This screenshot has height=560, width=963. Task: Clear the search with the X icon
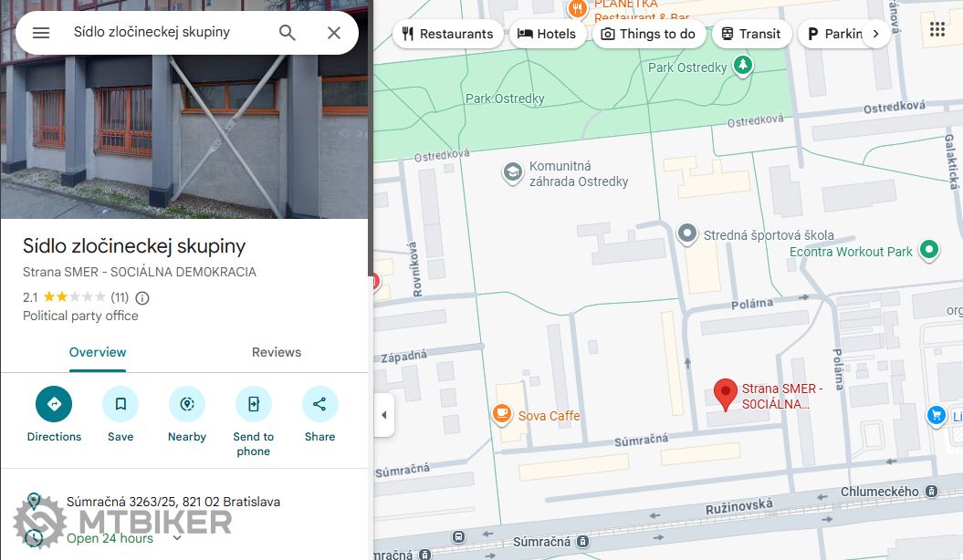[333, 33]
